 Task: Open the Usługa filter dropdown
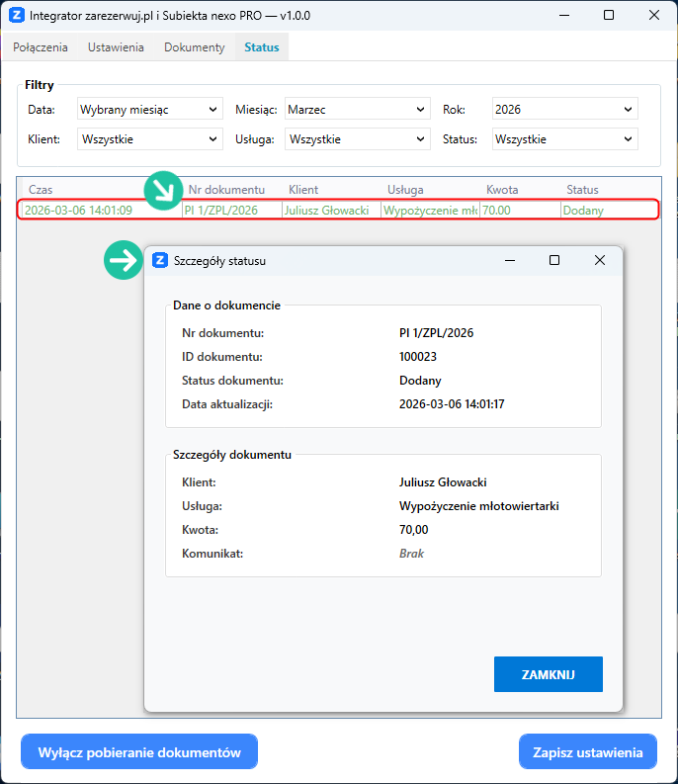pyautogui.click(x=357, y=139)
